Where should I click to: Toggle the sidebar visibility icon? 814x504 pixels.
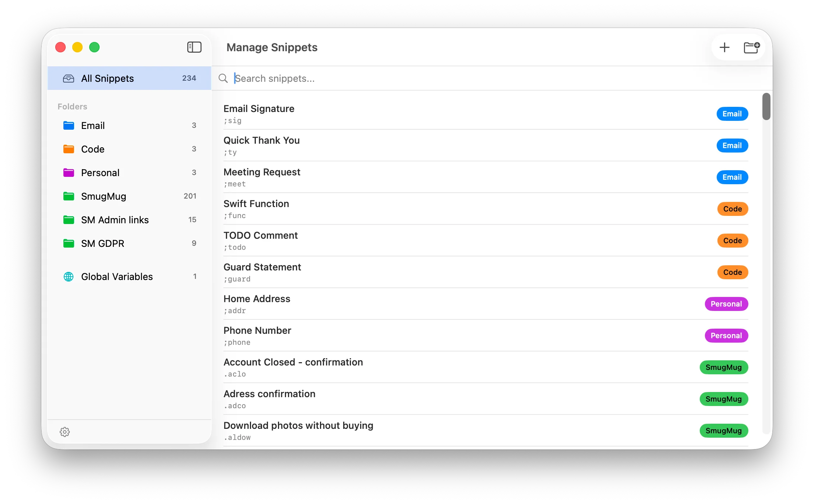coord(194,47)
